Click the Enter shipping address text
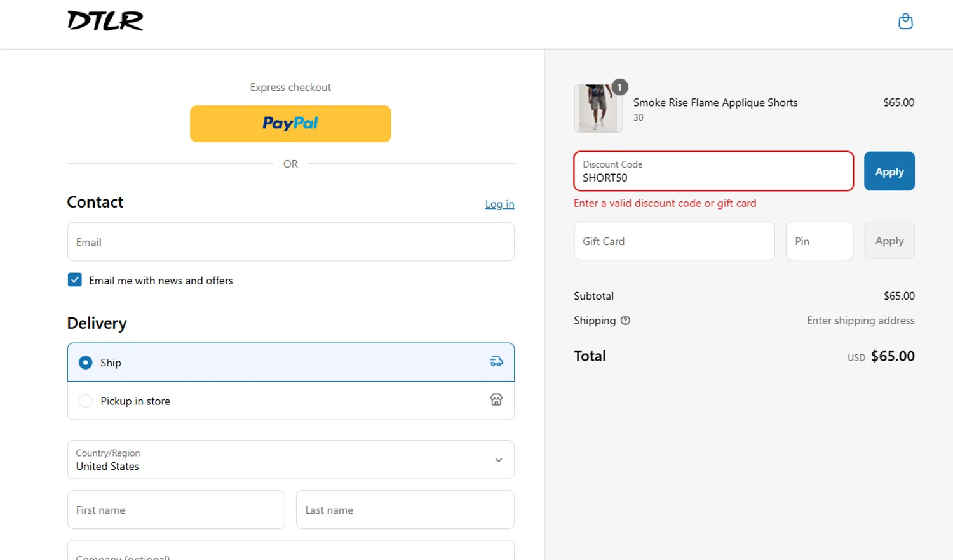Screen dimensions: 953x560 pyautogui.click(x=860, y=321)
